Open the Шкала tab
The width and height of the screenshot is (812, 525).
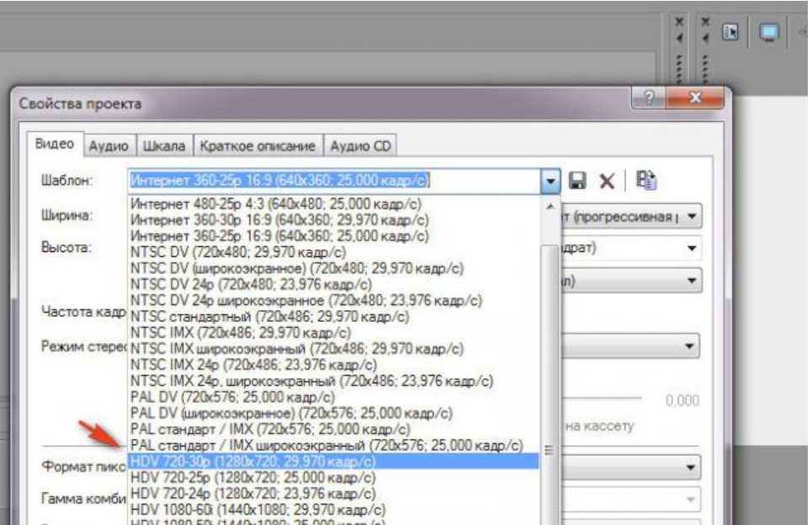coord(164,146)
